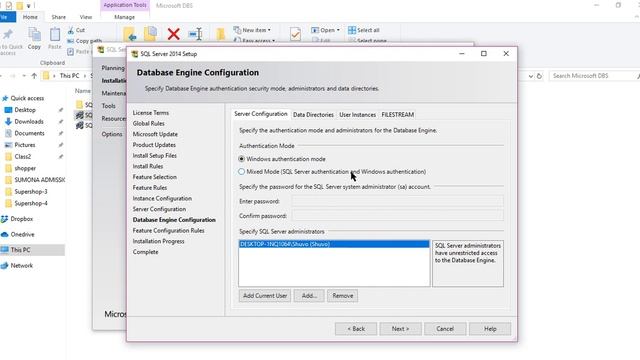Open the Manage ribbon tab
This screenshot has height=360, width=640.
pyautogui.click(x=124, y=17)
